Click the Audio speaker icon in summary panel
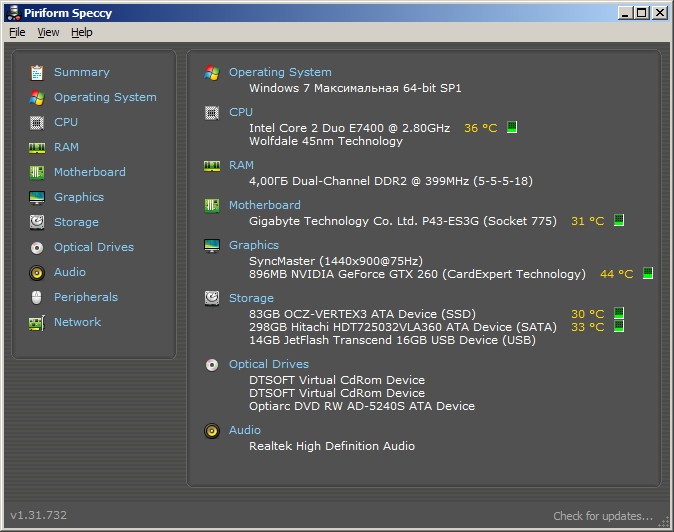This screenshot has width=674, height=532. (x=212, y=431)
